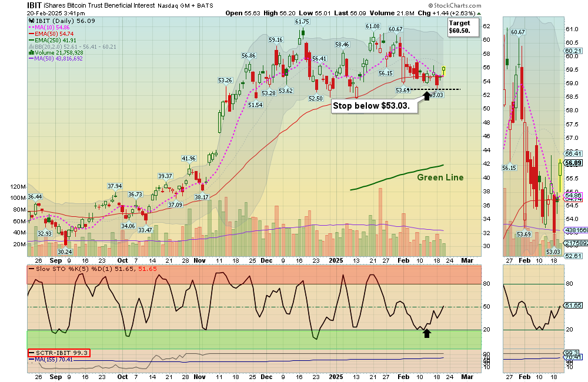Click the green up-arrow beside the change percentage
Image resolution: width=588 pixels, height=382 pixels.
(x=479, y=14)
